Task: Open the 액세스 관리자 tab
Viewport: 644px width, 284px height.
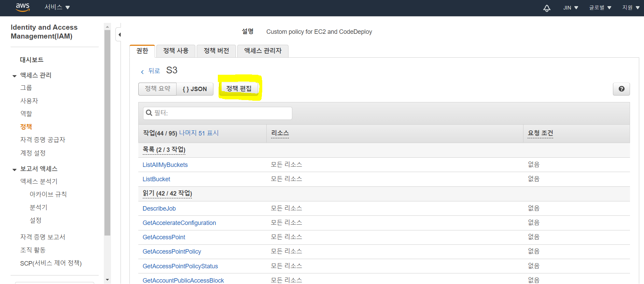Action: [263, 51]
